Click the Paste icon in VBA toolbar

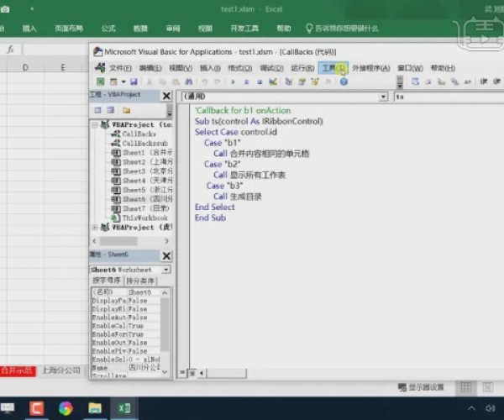pos(176,81)
